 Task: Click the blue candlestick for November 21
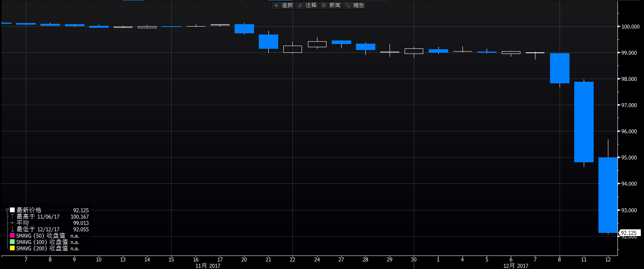click(x=268, y=42)
